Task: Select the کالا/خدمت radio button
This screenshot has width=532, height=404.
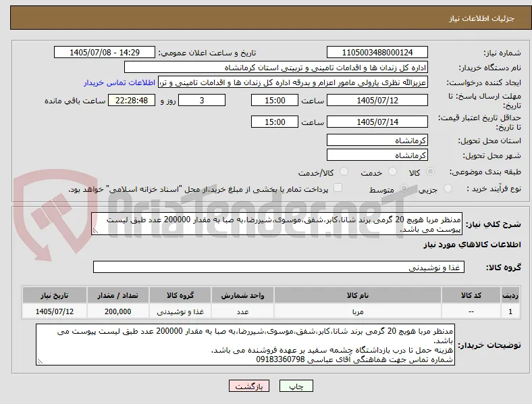Action: (344, 172)
